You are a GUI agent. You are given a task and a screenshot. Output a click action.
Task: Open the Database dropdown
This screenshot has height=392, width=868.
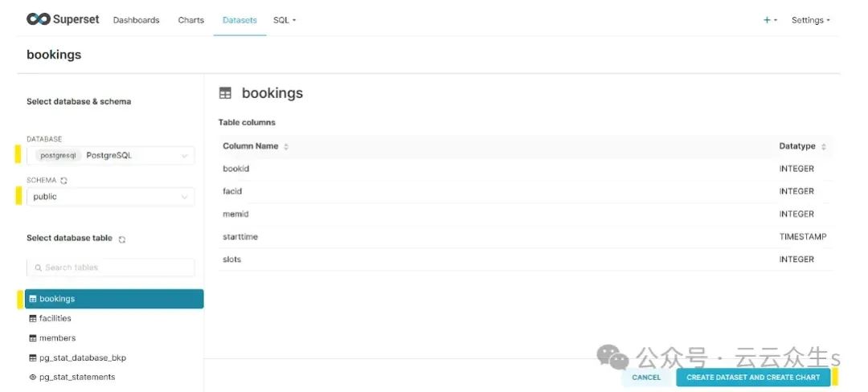click(x=111, y=156)
